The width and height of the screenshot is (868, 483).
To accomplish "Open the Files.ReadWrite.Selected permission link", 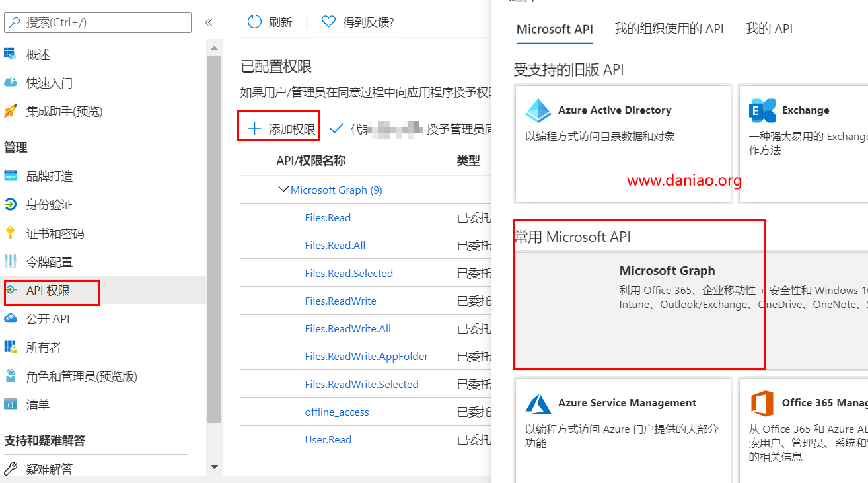I will coord(362,384).
